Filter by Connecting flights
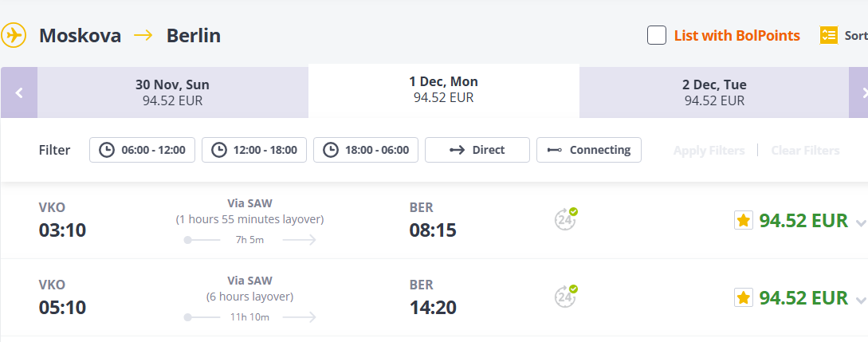Screen dimensions: 868x342 click(x=589, y=150)
